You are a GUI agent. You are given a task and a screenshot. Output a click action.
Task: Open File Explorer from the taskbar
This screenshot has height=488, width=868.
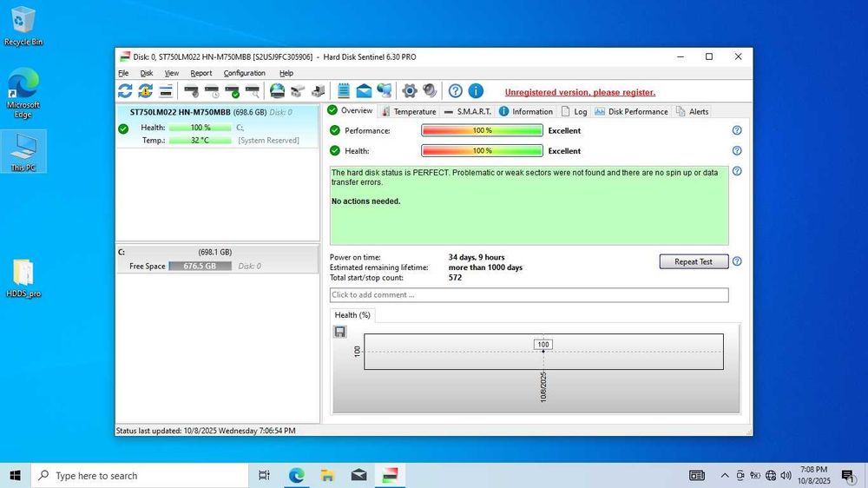pyautogui.click(x=327, y=475)
